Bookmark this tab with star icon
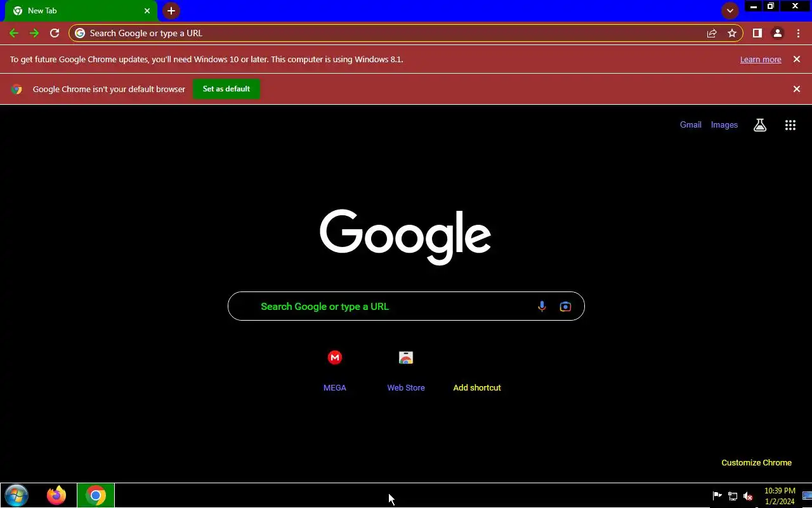This screenshot has width=812, height=508. [x=732, y=33]
